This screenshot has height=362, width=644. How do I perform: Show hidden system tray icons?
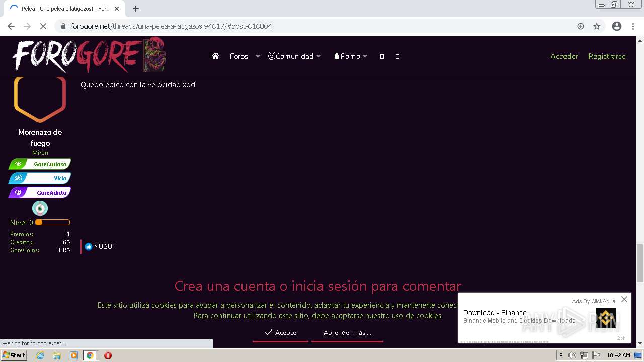[x=561, y=355]
